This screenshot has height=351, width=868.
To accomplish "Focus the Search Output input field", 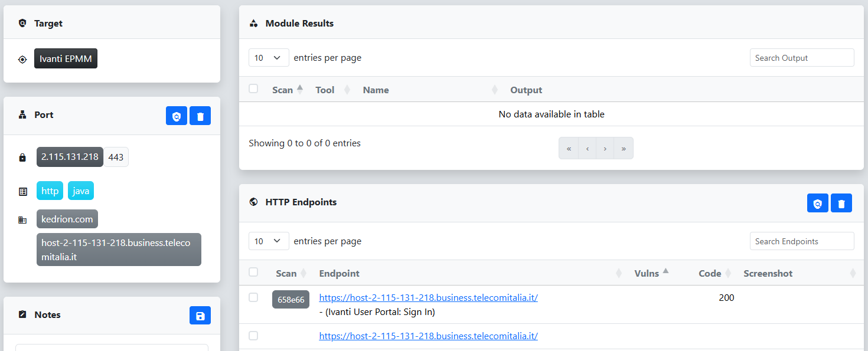I will (802, 58).
